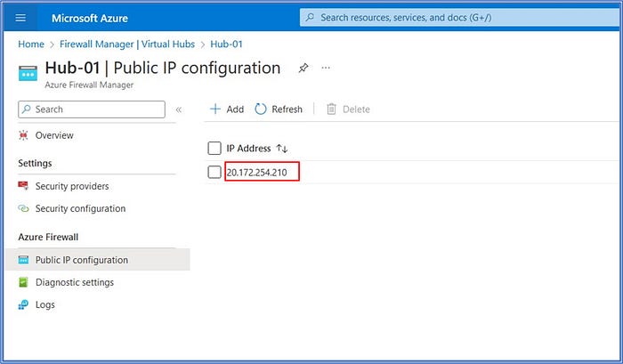Click the Delete trash can icon
623x364 pixels.
coord(331,109)
